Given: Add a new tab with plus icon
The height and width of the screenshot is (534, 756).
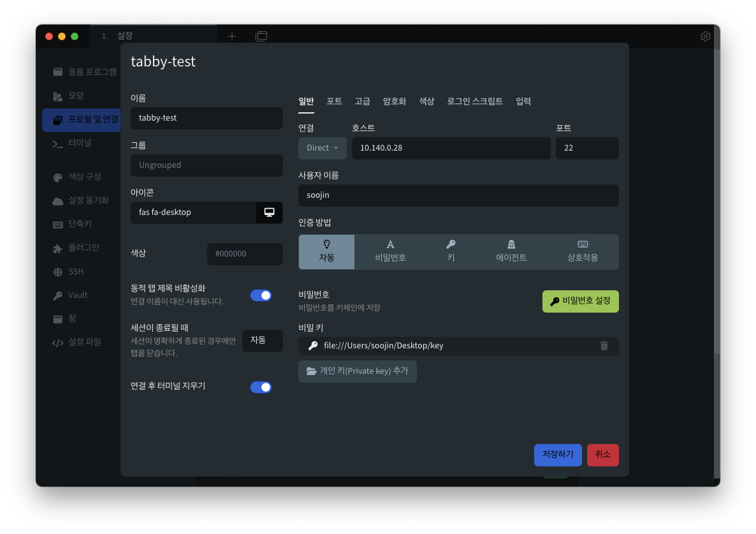Looking at the screenshot, I should click(x=232, y=36).
